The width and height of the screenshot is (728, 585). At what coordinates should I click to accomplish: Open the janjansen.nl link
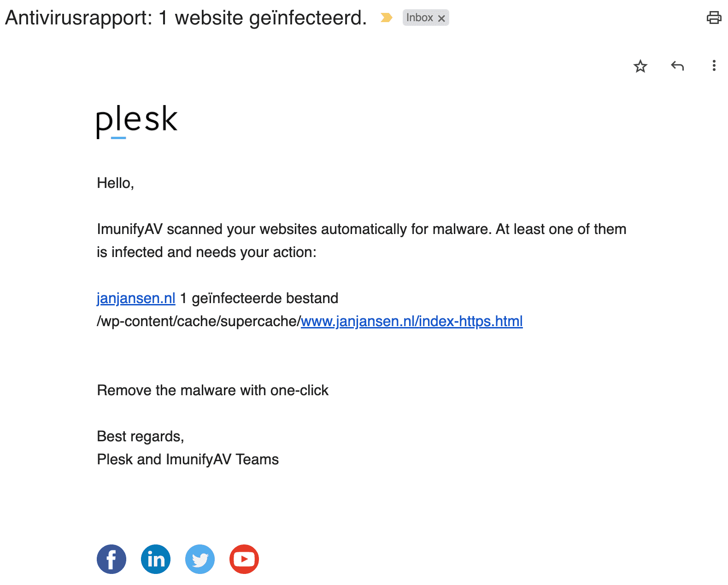pyautogui.click(x=136, y=298)
